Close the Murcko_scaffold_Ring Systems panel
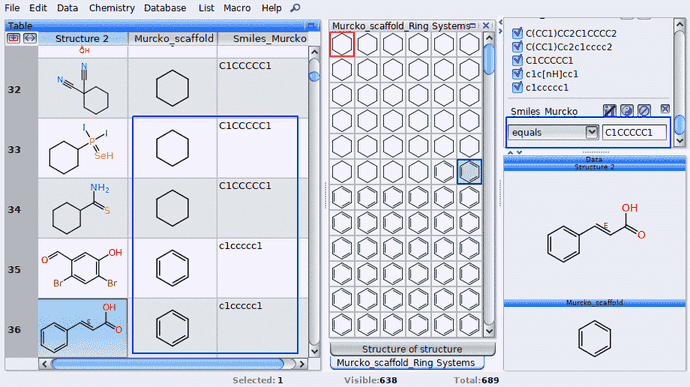 (486, 26)
